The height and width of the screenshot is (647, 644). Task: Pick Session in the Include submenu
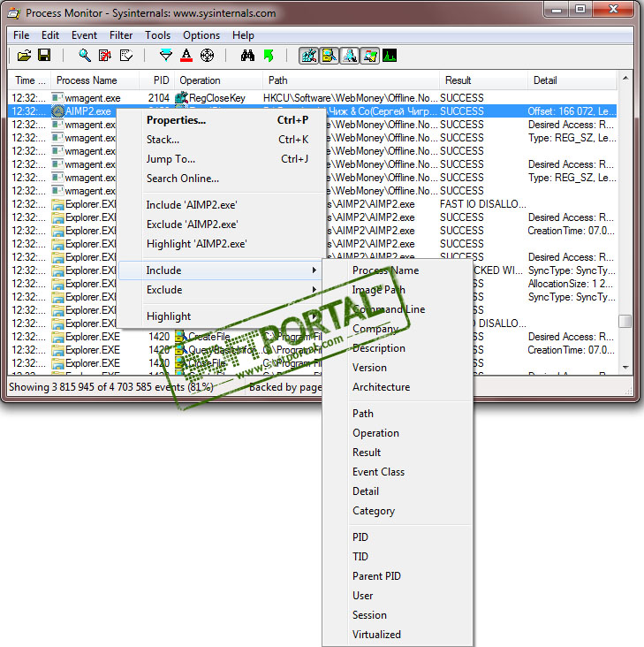tap(398, 615)
